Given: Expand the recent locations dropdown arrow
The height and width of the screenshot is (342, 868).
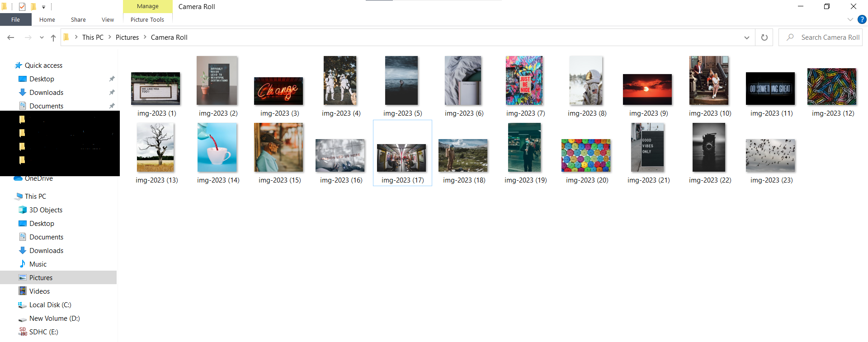Looking at the screenshot, I should 42,37.
